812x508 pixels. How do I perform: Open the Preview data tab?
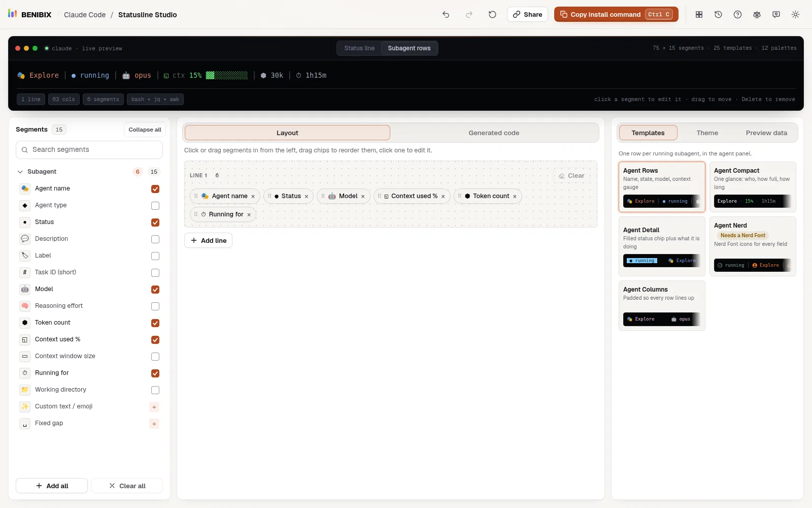(766, 133)
